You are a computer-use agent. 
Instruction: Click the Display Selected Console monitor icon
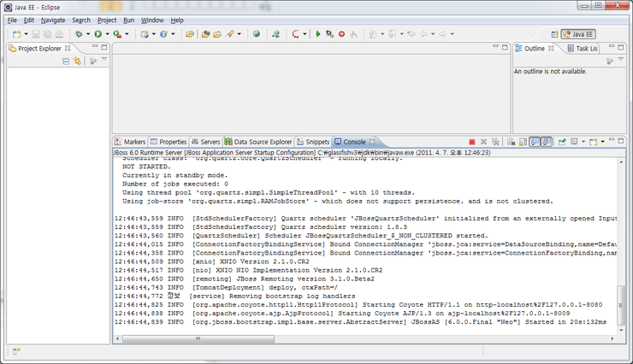click(574, 142)
